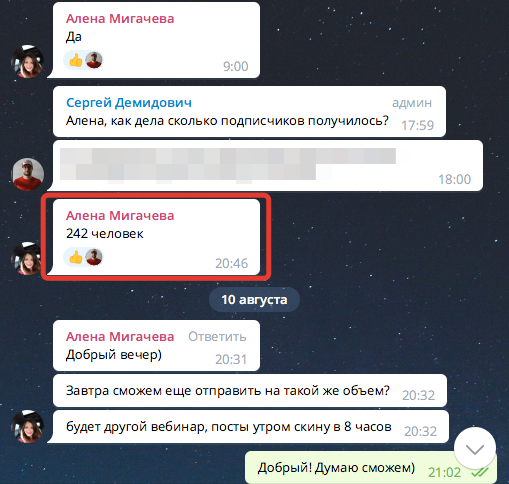
Task: Open Алена's avatar beside the "Да" message
Action: point(27,61)
